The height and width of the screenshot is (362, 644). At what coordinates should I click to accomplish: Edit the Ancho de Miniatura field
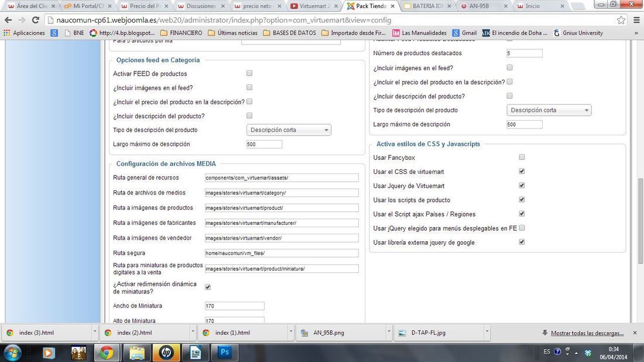pos(235,306)
